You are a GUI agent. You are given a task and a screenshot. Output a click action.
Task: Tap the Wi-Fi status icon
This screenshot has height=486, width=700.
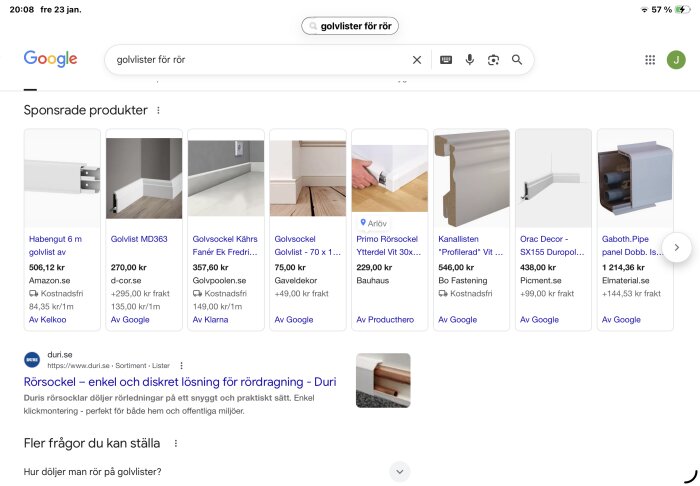click(x=644, y=9)
